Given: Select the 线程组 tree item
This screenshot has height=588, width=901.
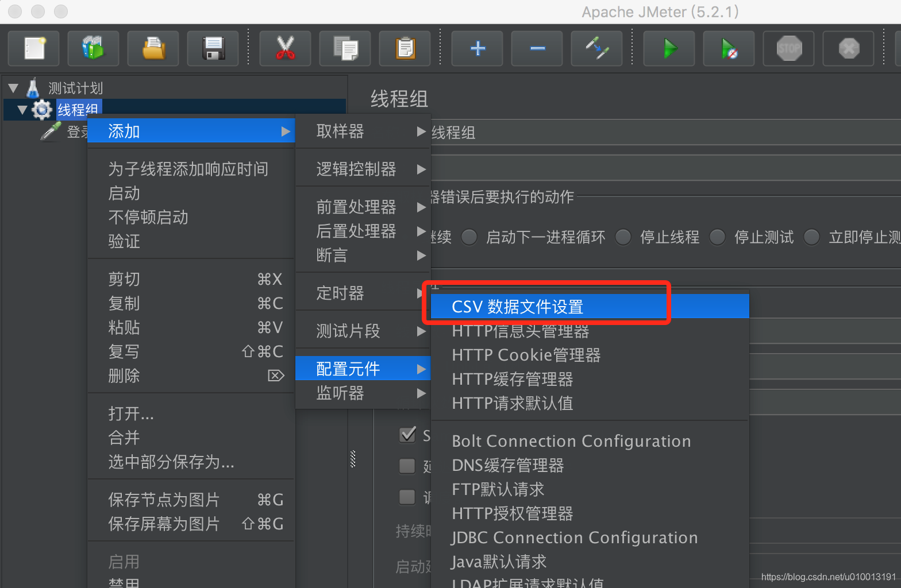Looking at the screenshot, I should coord(78,109).
